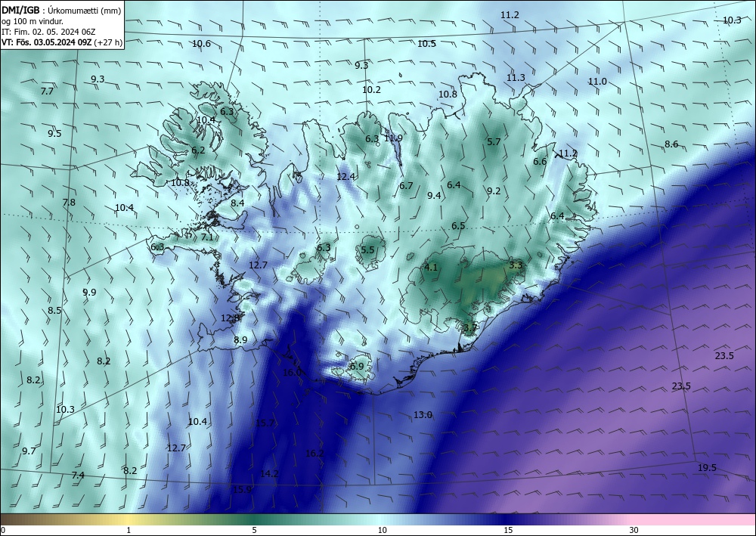Click the 9.4 value in central north

point(434,195)
